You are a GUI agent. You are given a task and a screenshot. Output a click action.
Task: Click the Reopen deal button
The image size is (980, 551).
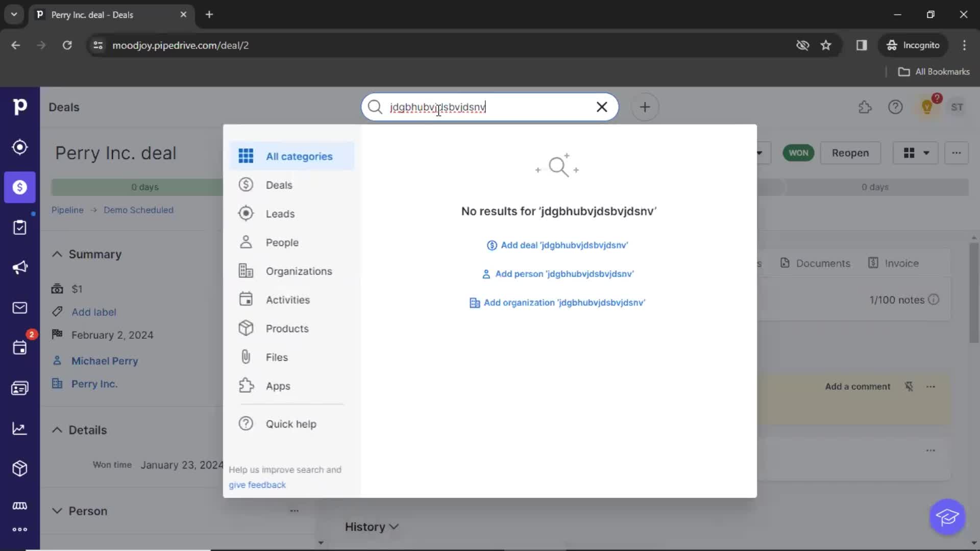pyautogui.click(x=850, y=153)
